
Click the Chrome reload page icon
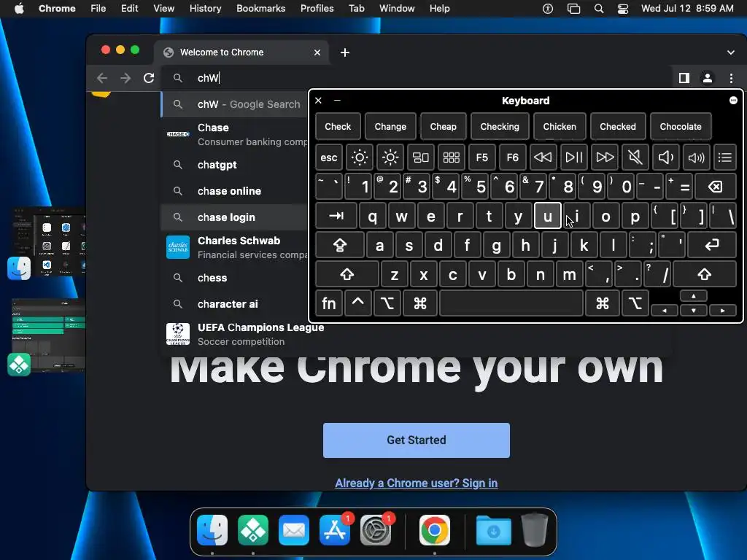149,78
